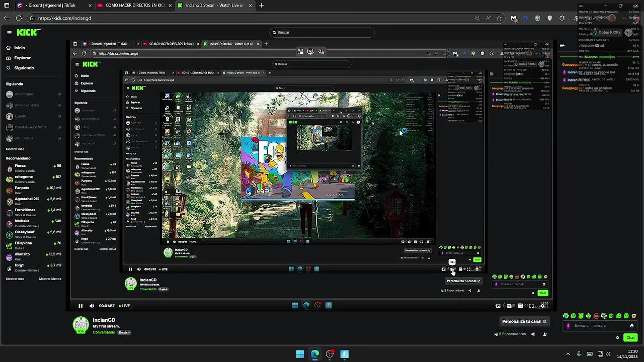Screen dimensions: 644x362
Task: Show hidden tray icons chevron in outermost taskbar
Action: (568, 354)
